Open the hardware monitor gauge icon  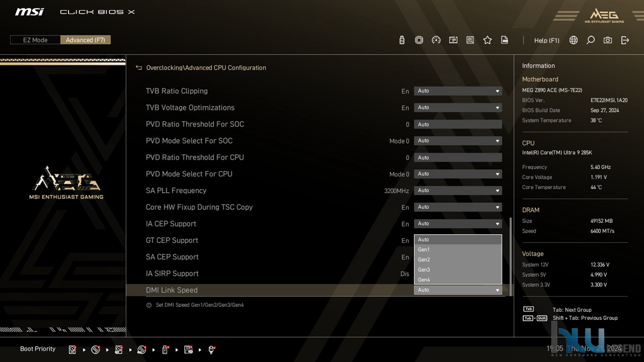[436, 40]
